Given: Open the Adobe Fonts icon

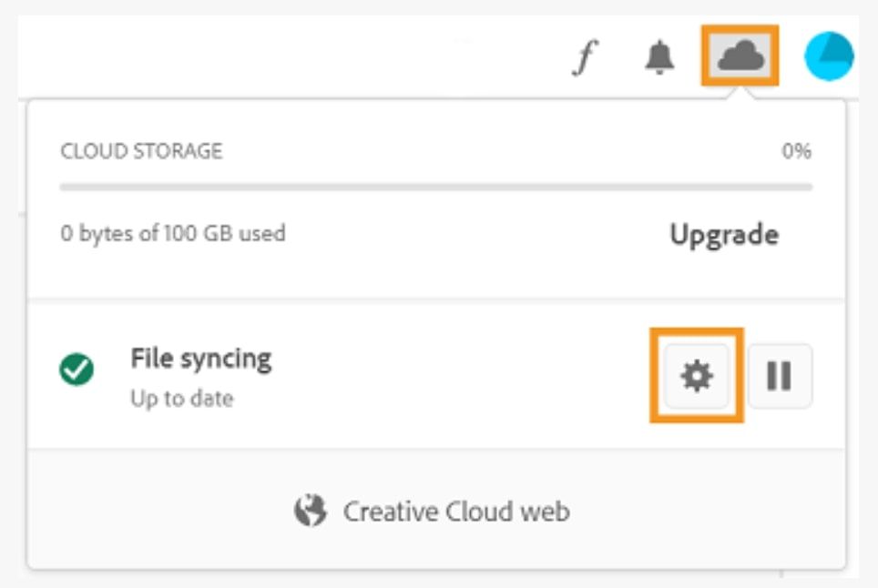Looking at the screenshot, I should (x=584, y=59).
